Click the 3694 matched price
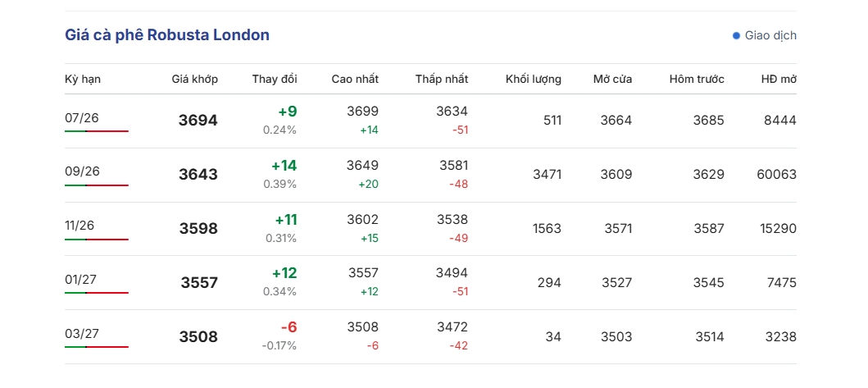 coord(198,121)
